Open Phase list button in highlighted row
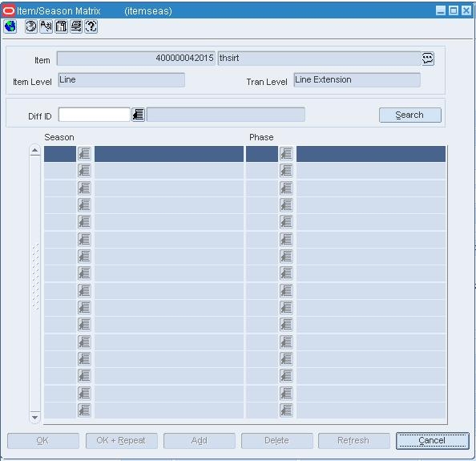Viewport: 476px width, 461px height. click(x=286, y=154)
